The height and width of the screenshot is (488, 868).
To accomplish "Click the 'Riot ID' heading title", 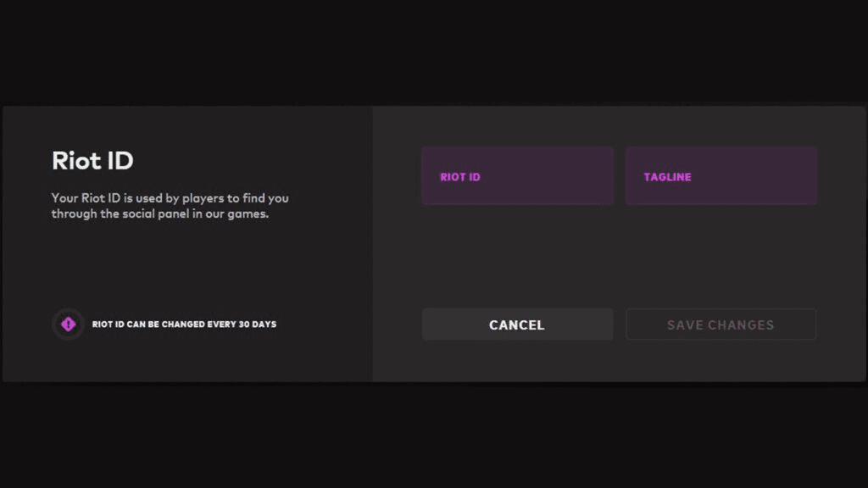I will click(92, 160).
